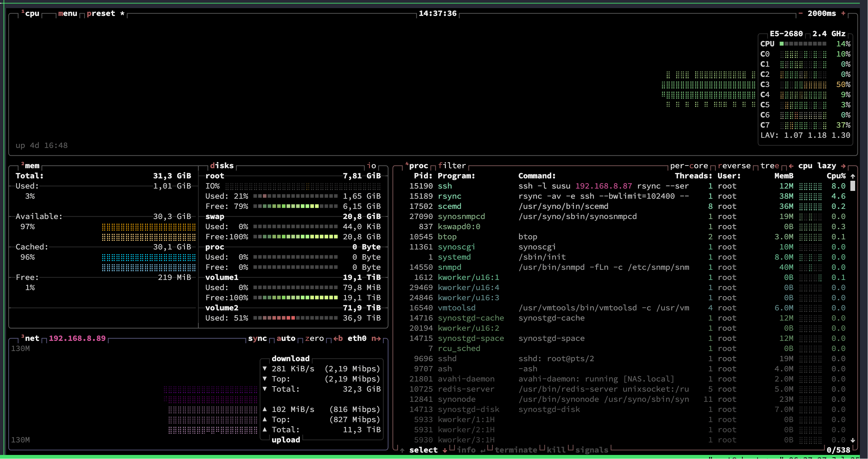Increase update interval with plus
Viewport: 868px width, 459px height.
point(843,14)
